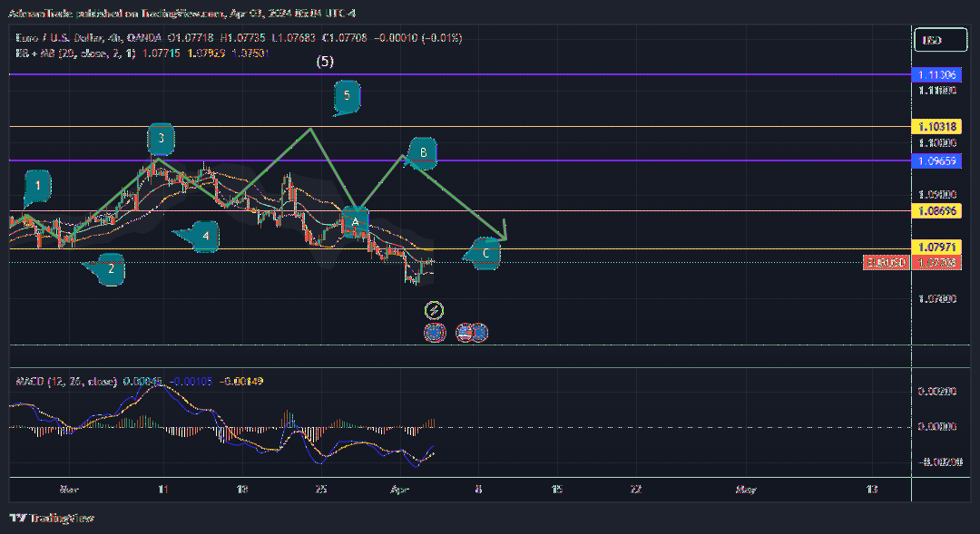Viewport: 980px width, 534px height.
Task: Click the 1.11306 purple price label
Action: [936, 75]
